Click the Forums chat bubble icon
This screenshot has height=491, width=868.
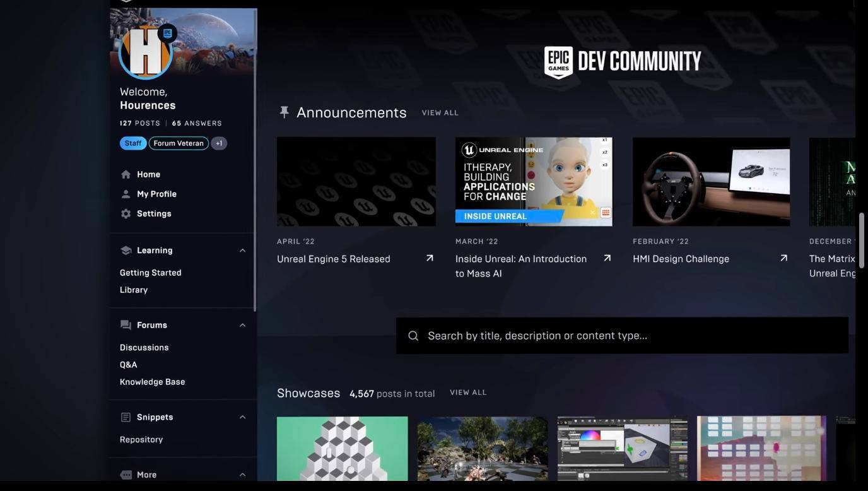point(126,325)
